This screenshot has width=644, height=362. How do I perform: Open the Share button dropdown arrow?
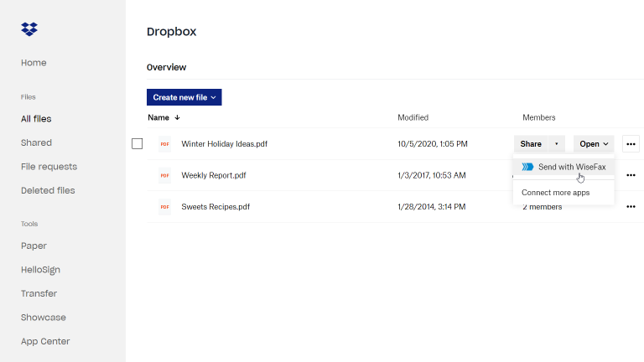coord(556,144)
